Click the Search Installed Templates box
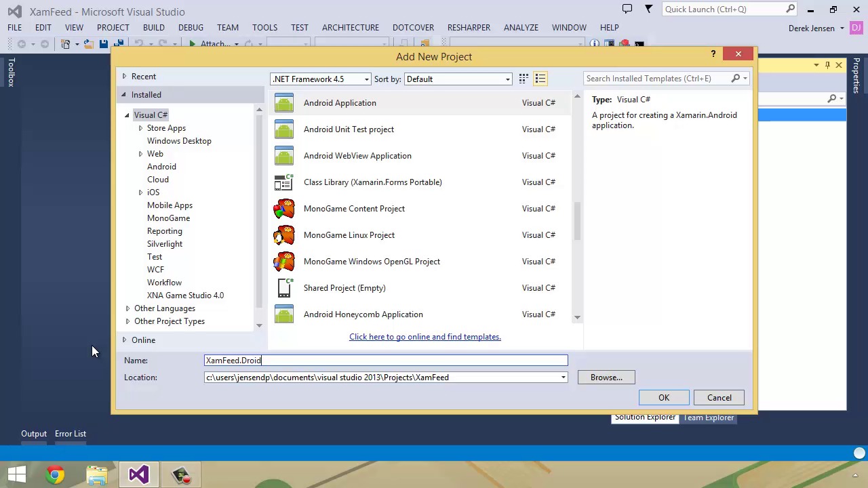Screen dimensions: 868x488 (658, 79)
